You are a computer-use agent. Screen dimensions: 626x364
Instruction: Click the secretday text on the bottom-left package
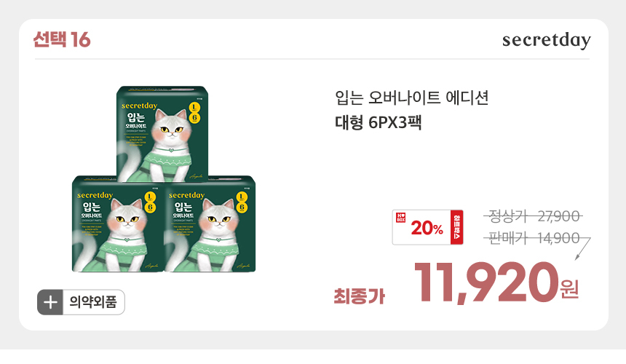pos(95,195)
